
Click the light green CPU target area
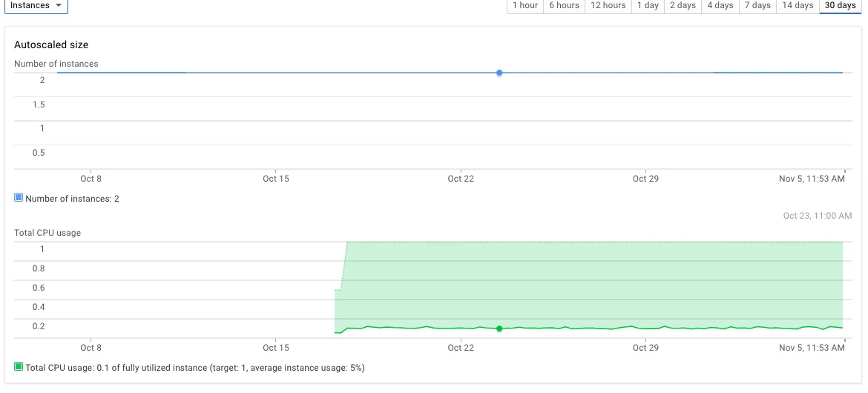pos(592,283)
